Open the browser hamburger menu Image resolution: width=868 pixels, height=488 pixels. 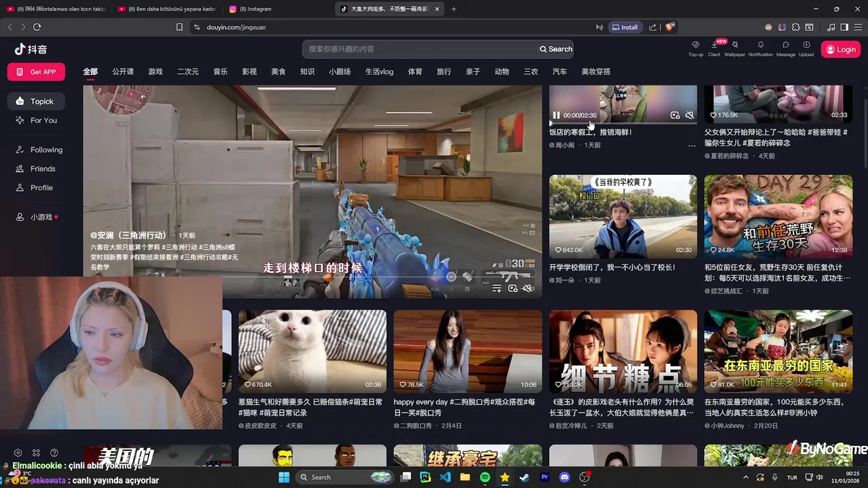(x=857, y=27)
